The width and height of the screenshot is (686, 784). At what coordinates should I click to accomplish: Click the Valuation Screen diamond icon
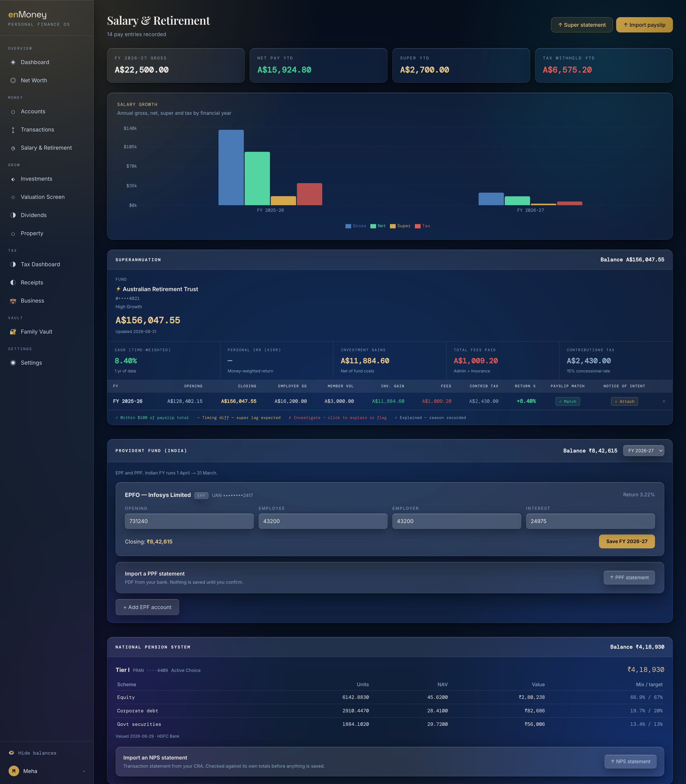[13, 197]
